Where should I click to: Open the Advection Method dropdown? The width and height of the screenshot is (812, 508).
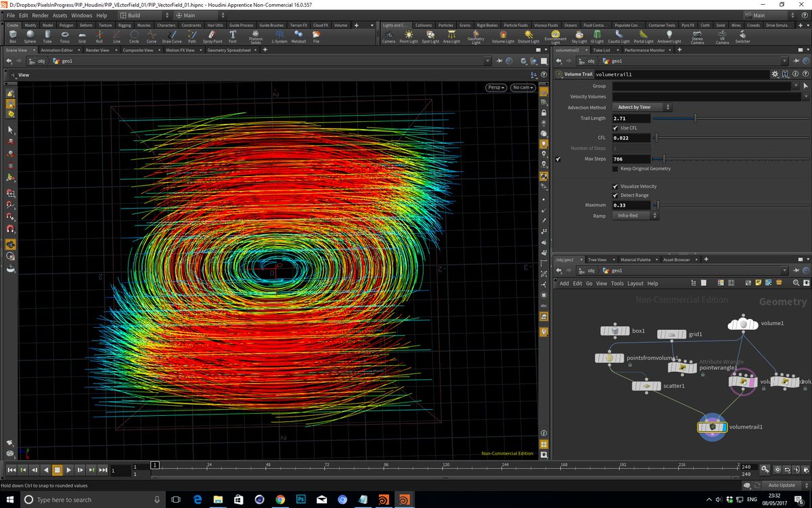click(x=641, y=107)
